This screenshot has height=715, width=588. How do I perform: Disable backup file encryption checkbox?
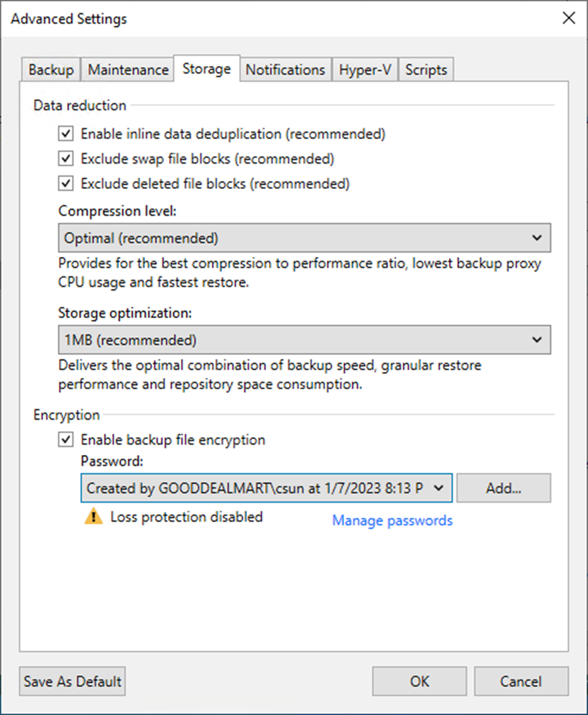coord(66,440)
